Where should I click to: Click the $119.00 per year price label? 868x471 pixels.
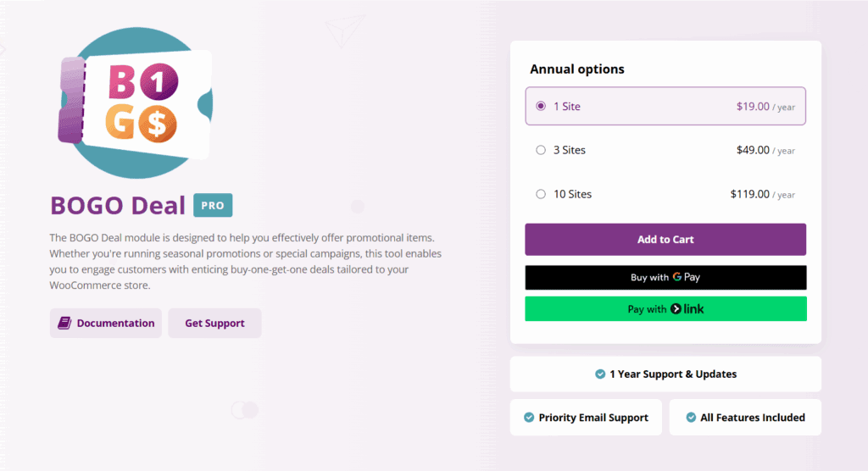pos(762,194)
